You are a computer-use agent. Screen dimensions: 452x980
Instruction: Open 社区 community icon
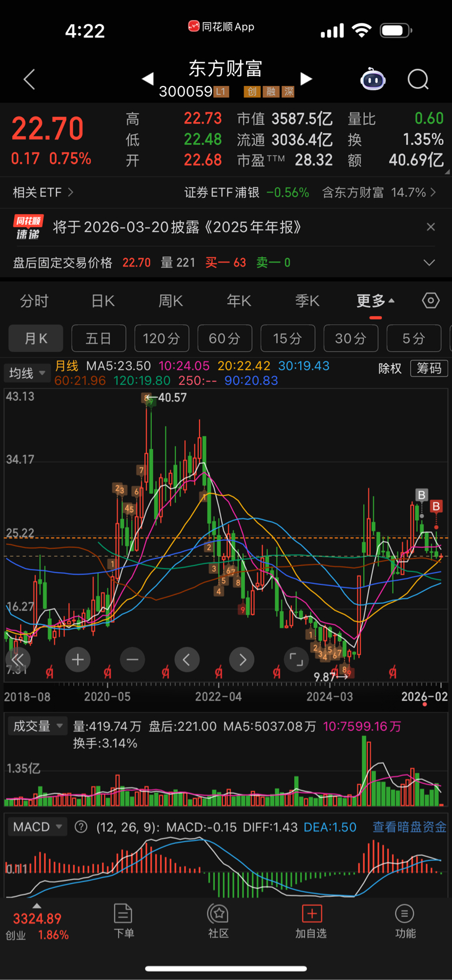(218, 921)
